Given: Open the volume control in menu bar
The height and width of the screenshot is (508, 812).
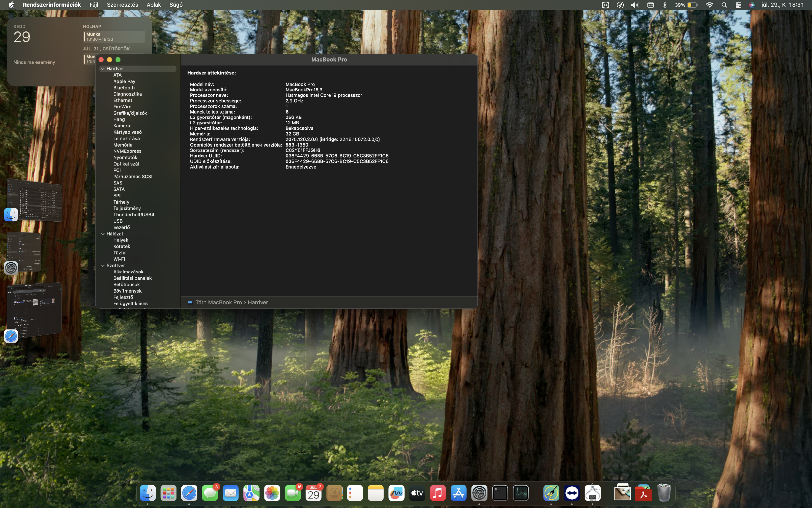Looking at the screenshot, I should click(635, 5).
